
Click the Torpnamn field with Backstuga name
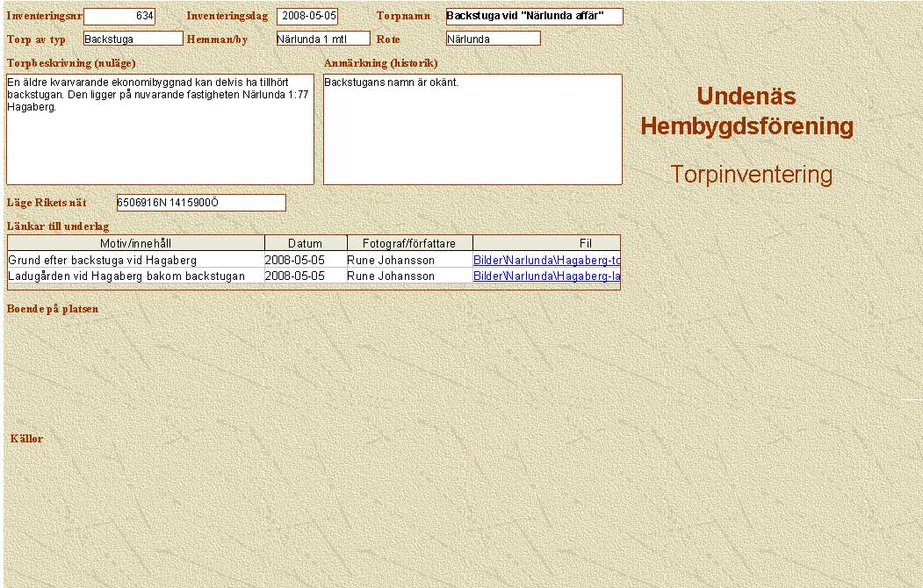[534, 17]
